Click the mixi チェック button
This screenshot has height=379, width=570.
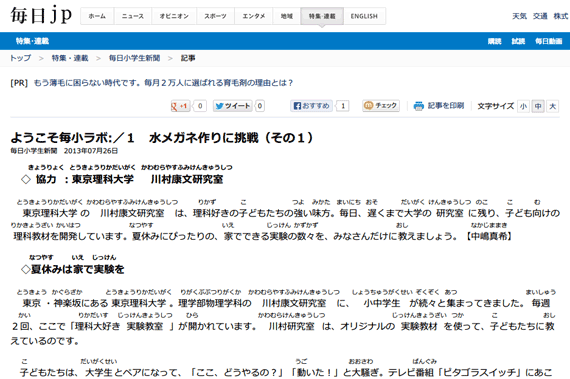tap(381, 105)
